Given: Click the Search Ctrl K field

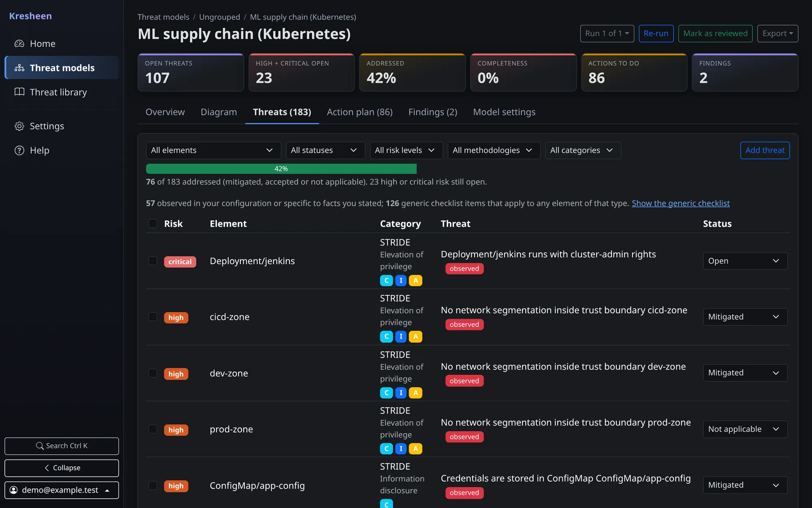Looking at the screenshot, I should 62,446.
